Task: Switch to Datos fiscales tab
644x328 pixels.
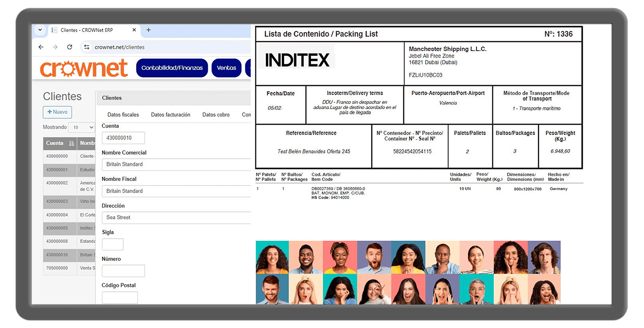Action: tap(123, 115)
